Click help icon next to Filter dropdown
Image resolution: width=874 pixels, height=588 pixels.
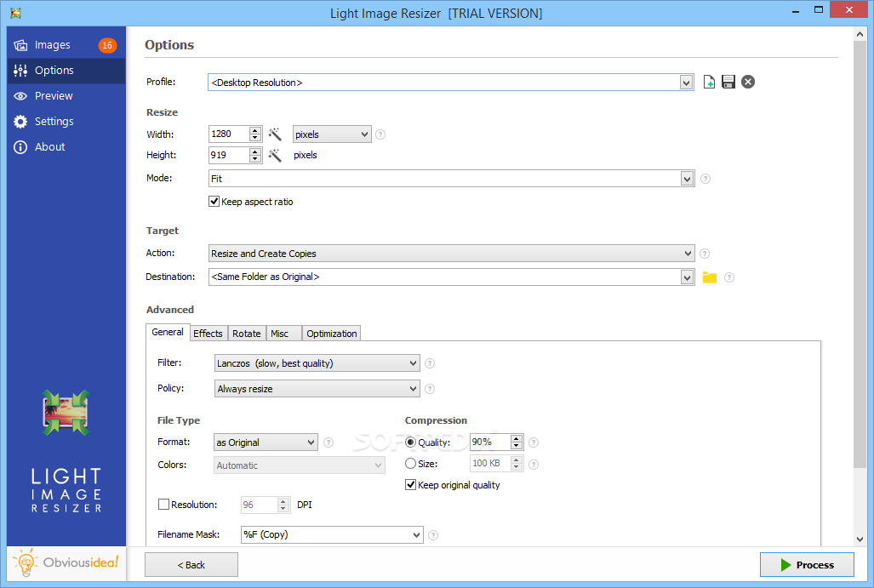click(x=430, y=363)
